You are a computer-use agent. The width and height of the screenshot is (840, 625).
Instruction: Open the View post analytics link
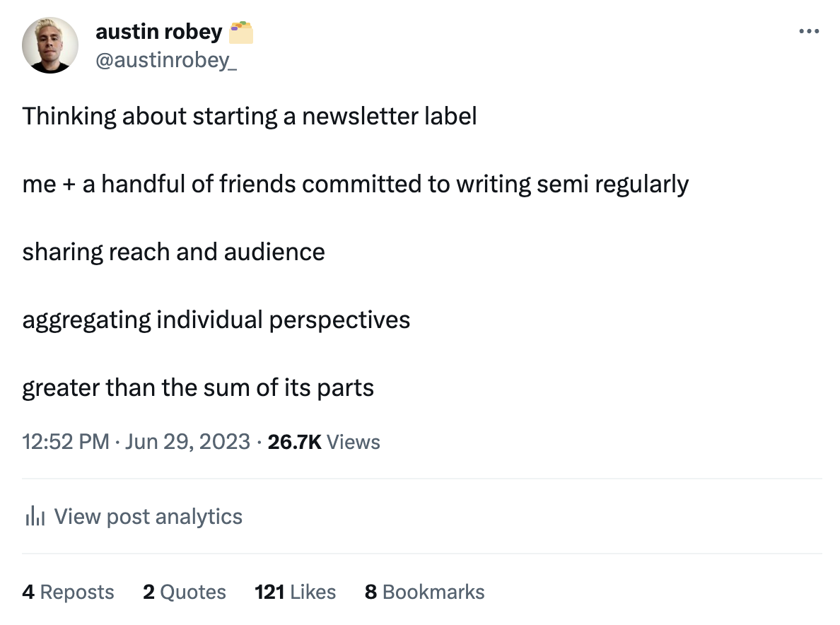tap(148, 517)
